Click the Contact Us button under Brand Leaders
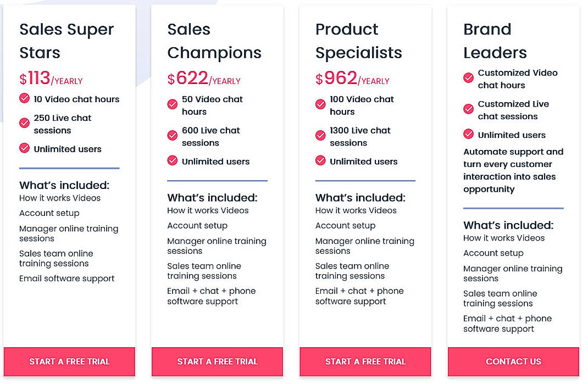 point(513,361)
